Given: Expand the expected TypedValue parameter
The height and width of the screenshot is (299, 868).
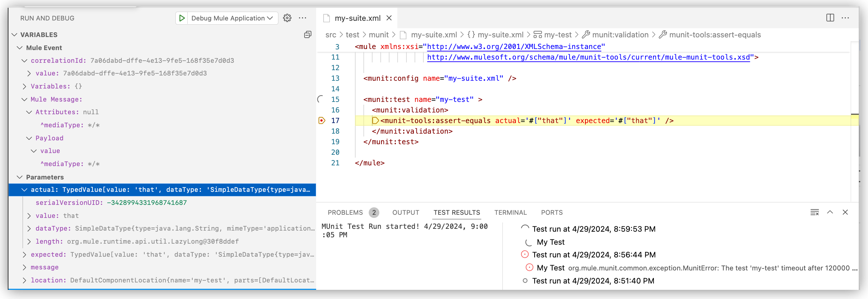Looking at the screenshot, I should [x=24, y=255].
